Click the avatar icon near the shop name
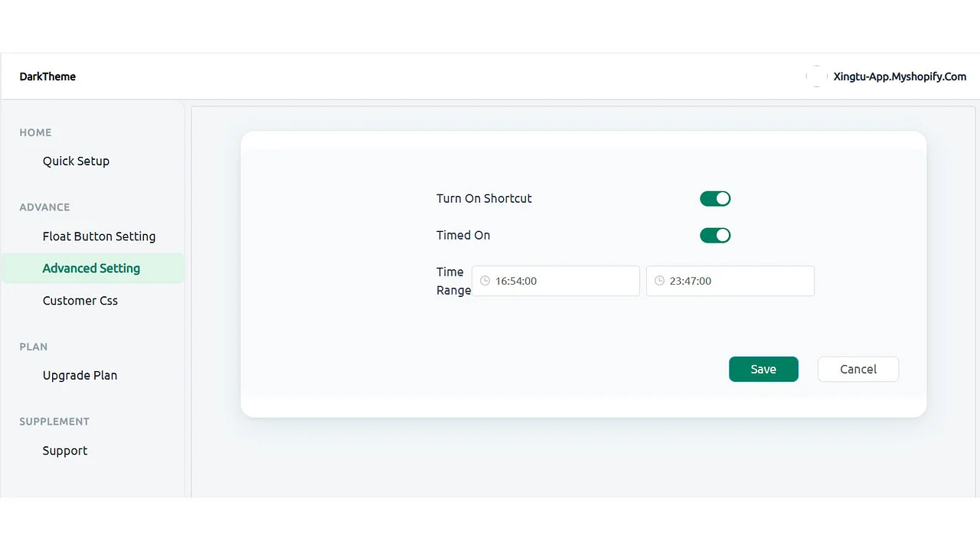 [816, 77]
